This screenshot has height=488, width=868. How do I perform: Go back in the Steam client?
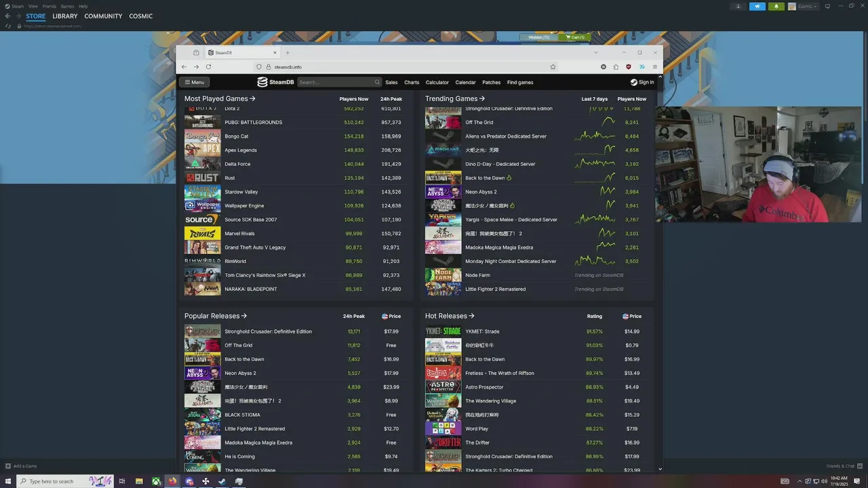coord(8,16)
